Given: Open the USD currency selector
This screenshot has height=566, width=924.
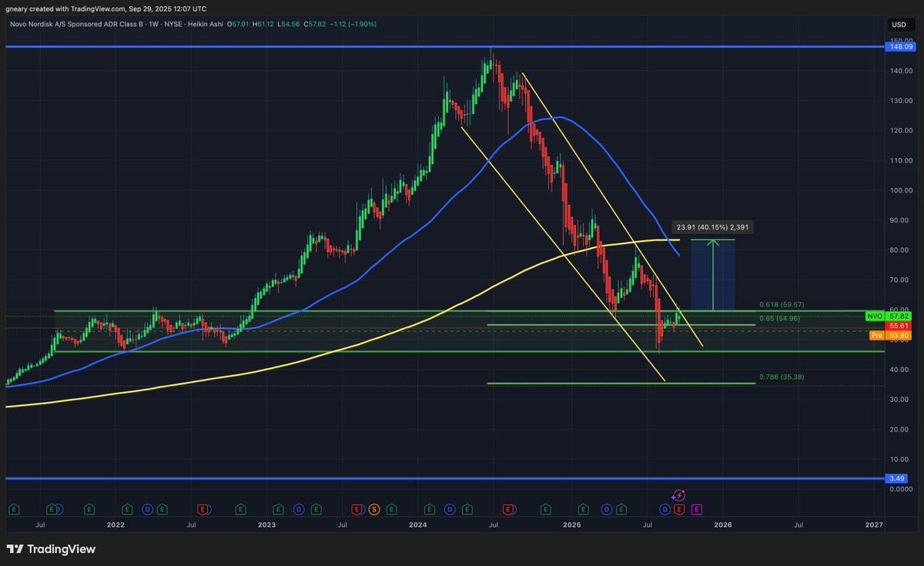Looking at the screenshot, I should tap(899, 25).
